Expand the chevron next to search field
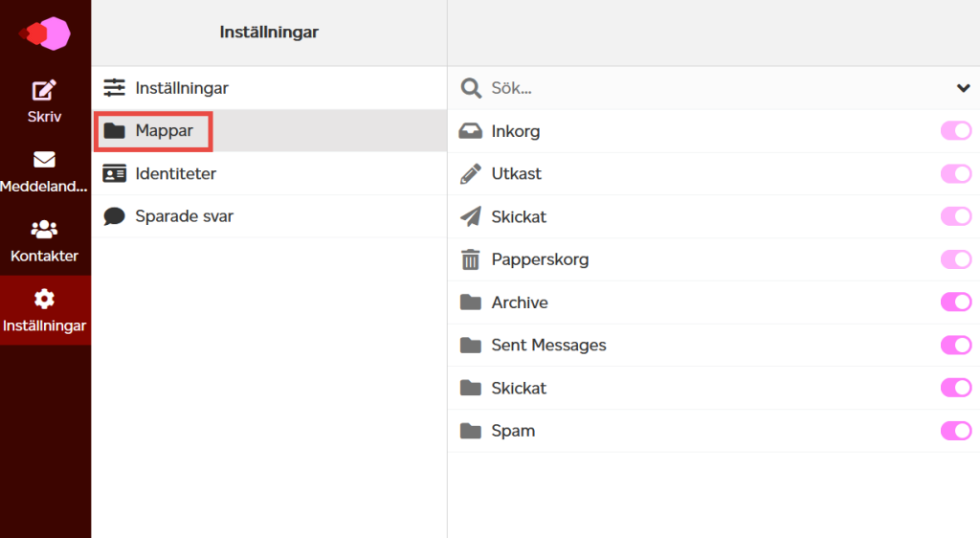The height and width of the screenshot is (538, 980). [x=963, y=88]
